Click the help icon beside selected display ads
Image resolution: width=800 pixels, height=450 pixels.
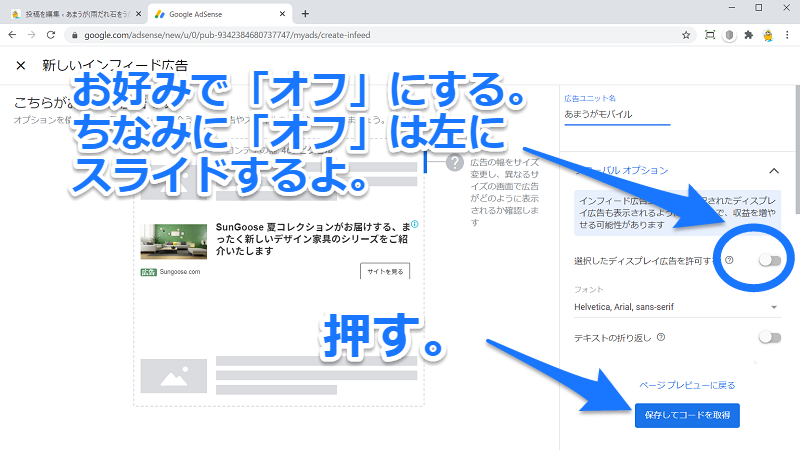[729, 261]
